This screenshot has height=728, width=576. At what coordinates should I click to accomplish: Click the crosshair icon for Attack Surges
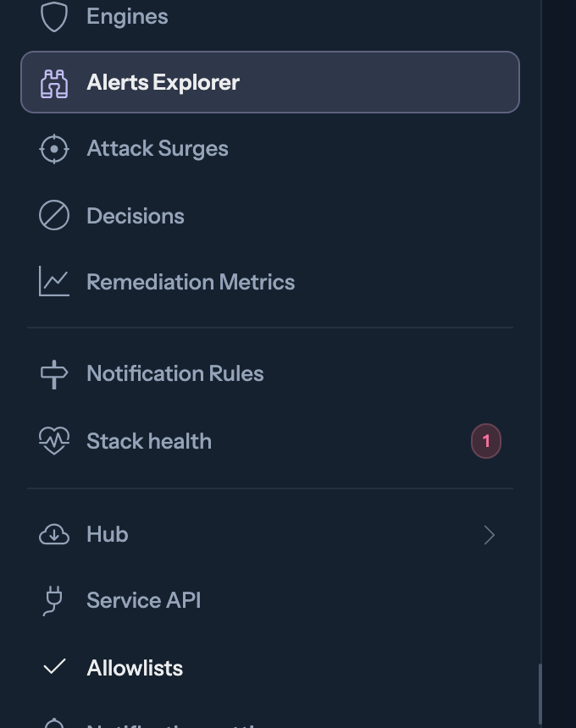(54, 149)
